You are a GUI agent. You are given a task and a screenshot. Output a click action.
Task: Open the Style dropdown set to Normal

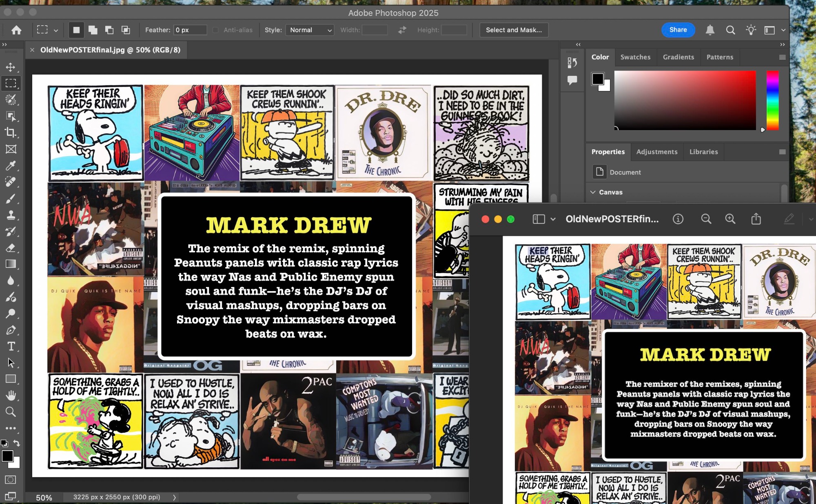click(x=310, y=30)
